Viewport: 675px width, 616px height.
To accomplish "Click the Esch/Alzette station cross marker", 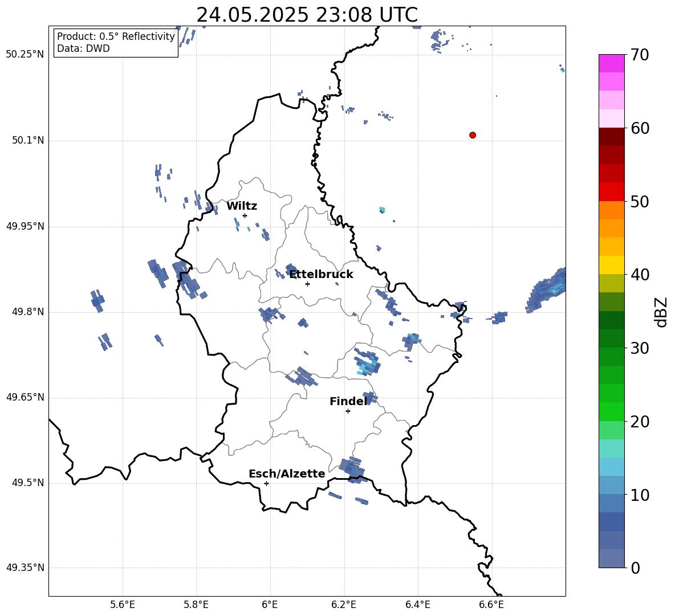I will [266, 483].
